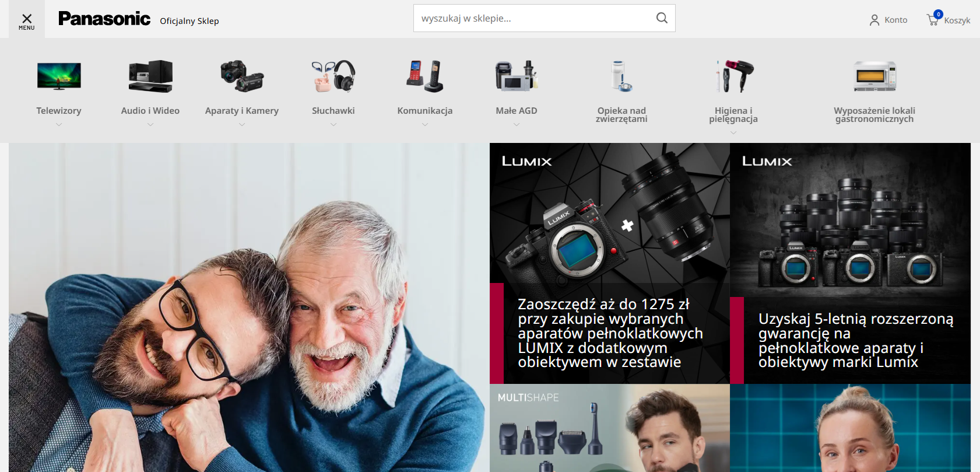
Task: Open the Oficjalny Sklep link
Action: 189,21
